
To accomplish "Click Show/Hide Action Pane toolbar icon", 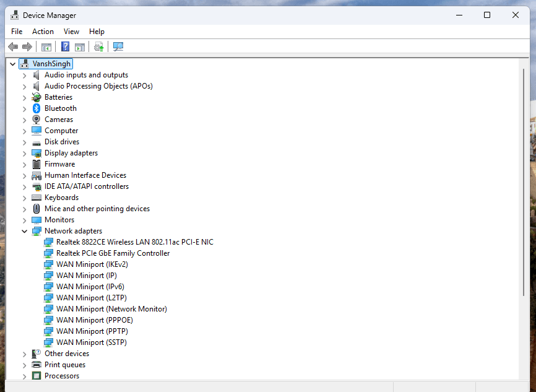I will [x=80, y=46].
